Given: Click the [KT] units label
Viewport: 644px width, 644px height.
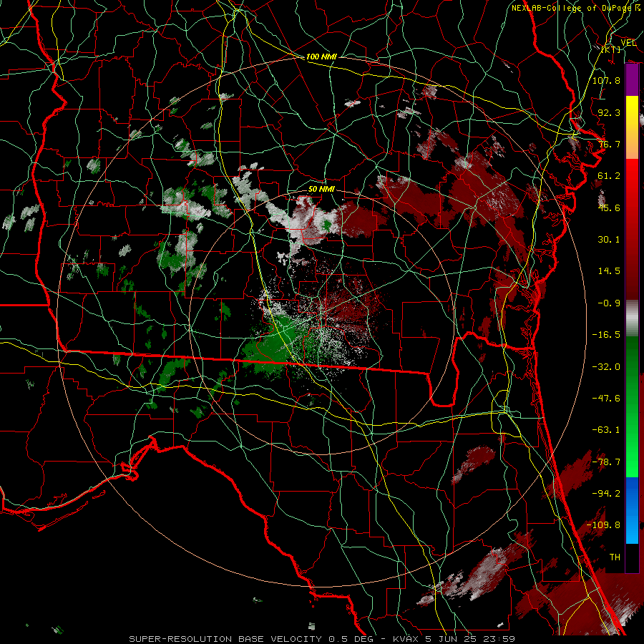Looking at the screenshot, I should click(611, 49).
